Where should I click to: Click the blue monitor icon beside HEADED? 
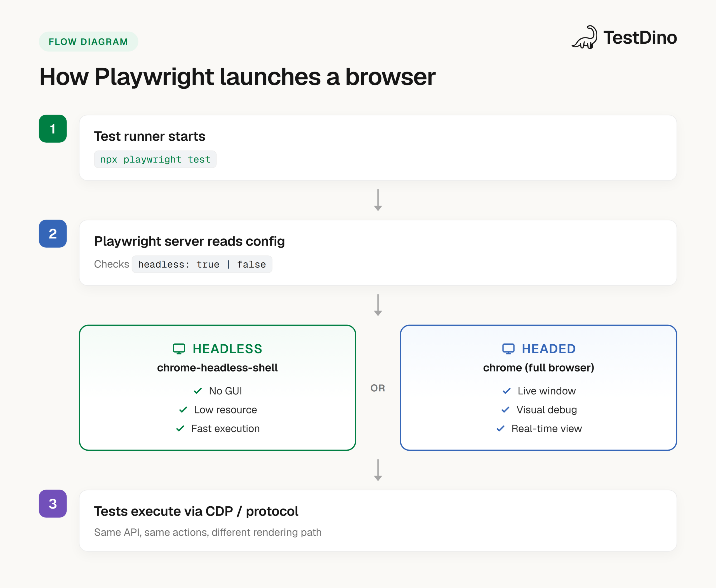[508, 349]
